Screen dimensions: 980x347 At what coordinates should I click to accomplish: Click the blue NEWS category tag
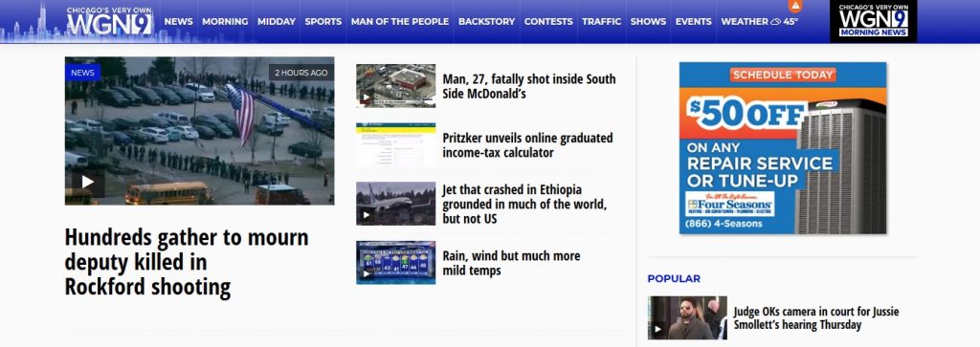(x=82, y=73)
